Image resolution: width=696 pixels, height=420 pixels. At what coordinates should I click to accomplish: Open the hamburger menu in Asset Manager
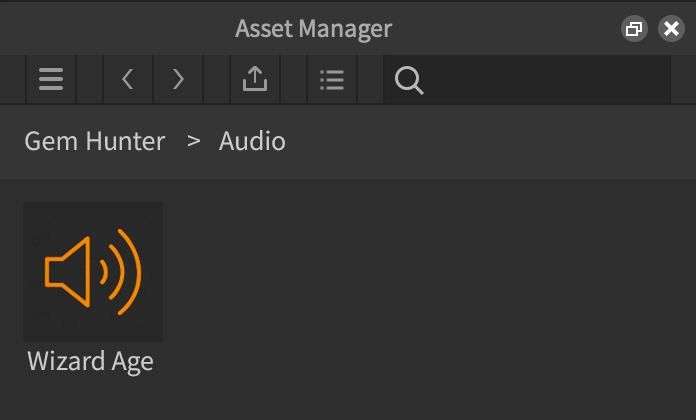pyautogui.click(x=51, y=80)
